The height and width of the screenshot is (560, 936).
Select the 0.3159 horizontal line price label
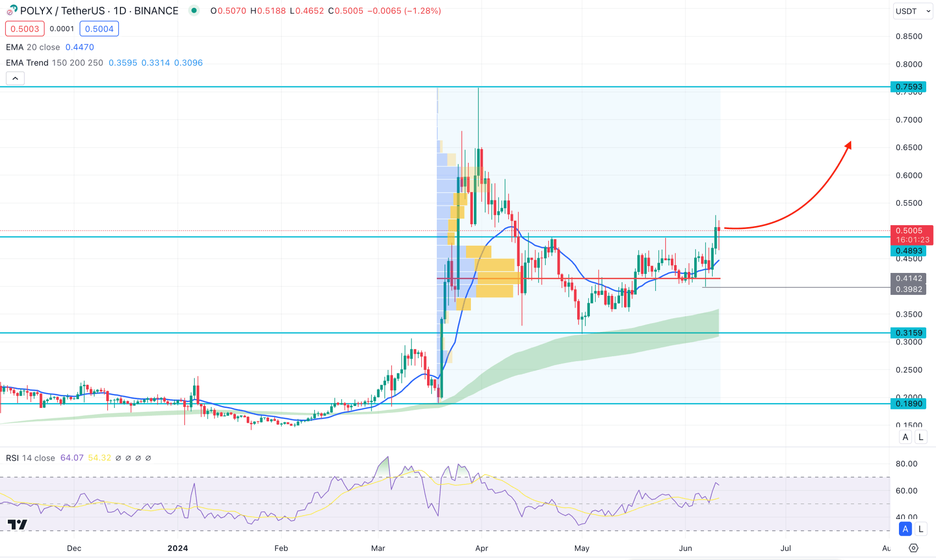pyautogui.click(x=908, y=333)
